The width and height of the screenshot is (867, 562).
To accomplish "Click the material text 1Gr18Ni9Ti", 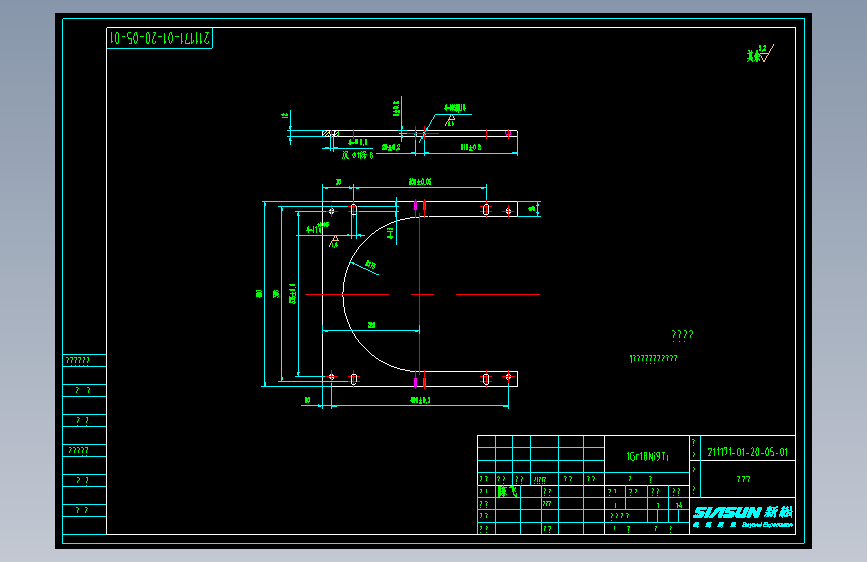I will [x=647, y=456].
